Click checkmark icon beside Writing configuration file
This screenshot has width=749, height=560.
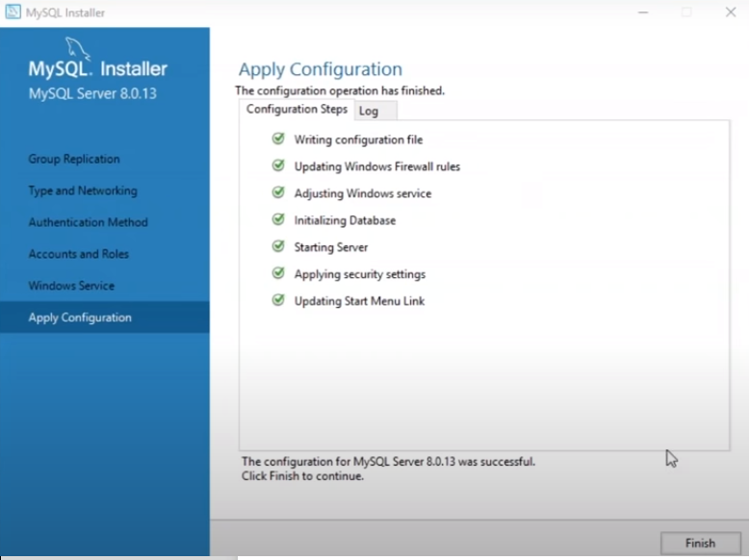[278, 139]
